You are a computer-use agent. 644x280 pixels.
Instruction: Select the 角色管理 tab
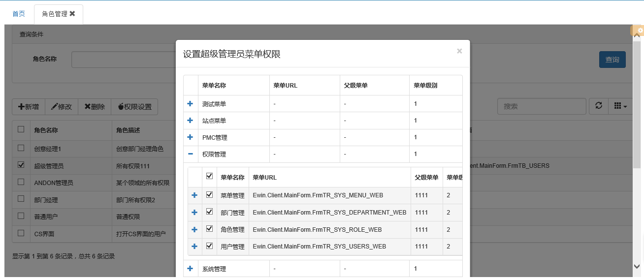(x=55, y=14)
